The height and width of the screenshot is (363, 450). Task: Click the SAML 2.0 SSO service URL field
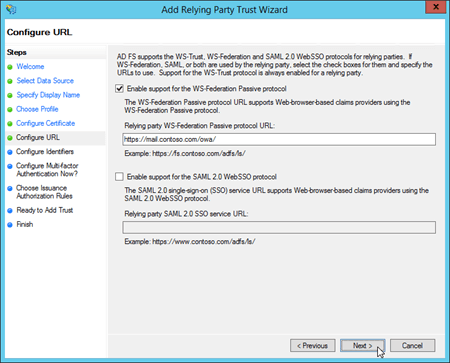[279, 227]
